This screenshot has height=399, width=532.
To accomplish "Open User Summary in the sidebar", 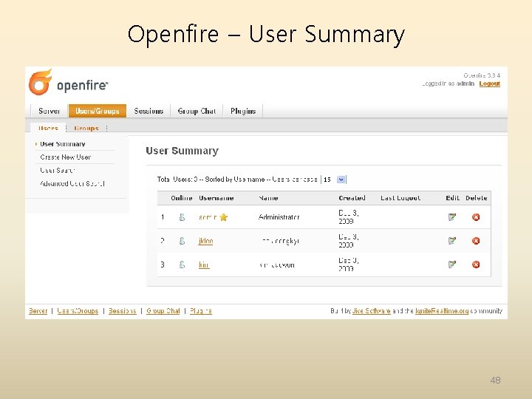I will pyautogui.click(x=63, y=144).
